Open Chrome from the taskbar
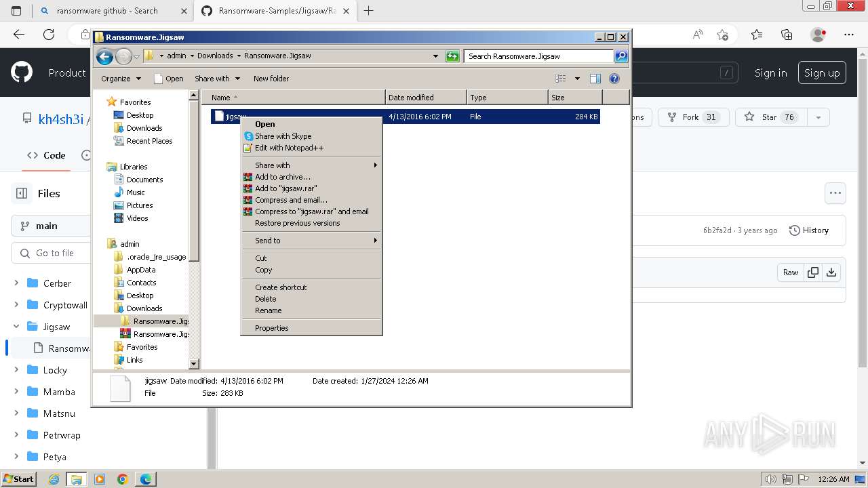This screenshot has height=488, width=868. (123, 479)
